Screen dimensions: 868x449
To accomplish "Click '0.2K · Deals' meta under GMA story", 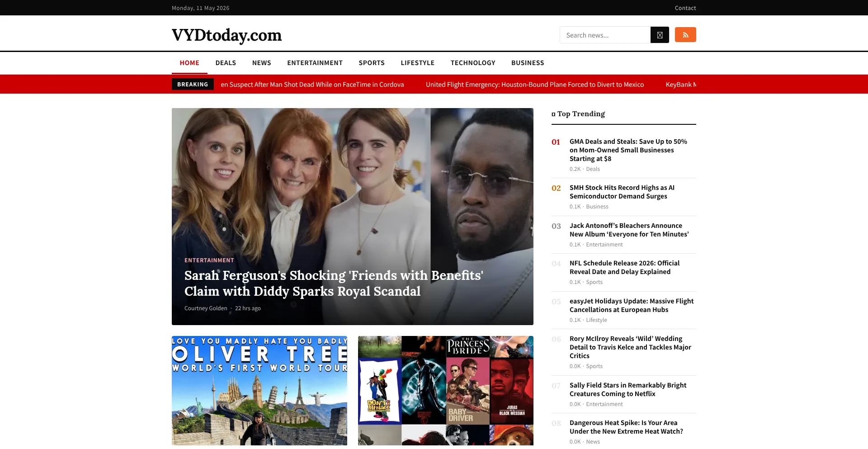I will 585,169.
